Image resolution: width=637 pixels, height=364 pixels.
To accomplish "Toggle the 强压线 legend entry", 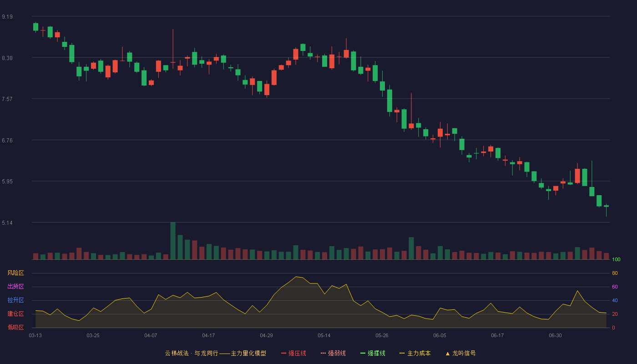I will pyautogui.click(x=293, y=353).
